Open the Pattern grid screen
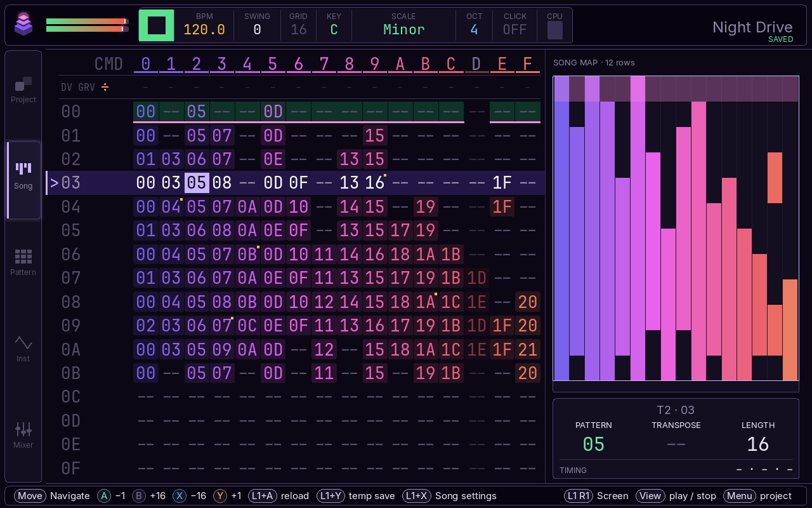Viewport: 812px width, 508px height. pos(23,263)
